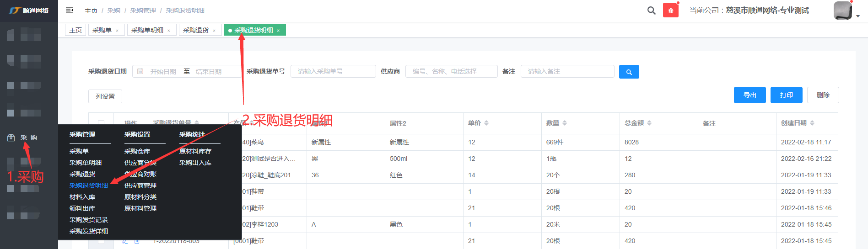
Task: Click the 导出 export button
Action: (749, 95)
